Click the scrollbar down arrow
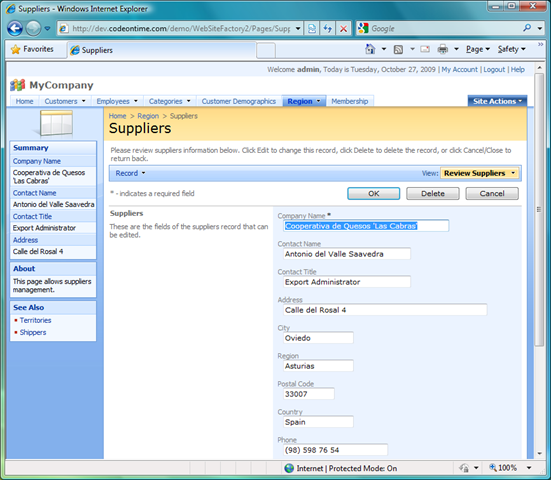The height and width of the screenshot is (480, 551). pos(539,454)
